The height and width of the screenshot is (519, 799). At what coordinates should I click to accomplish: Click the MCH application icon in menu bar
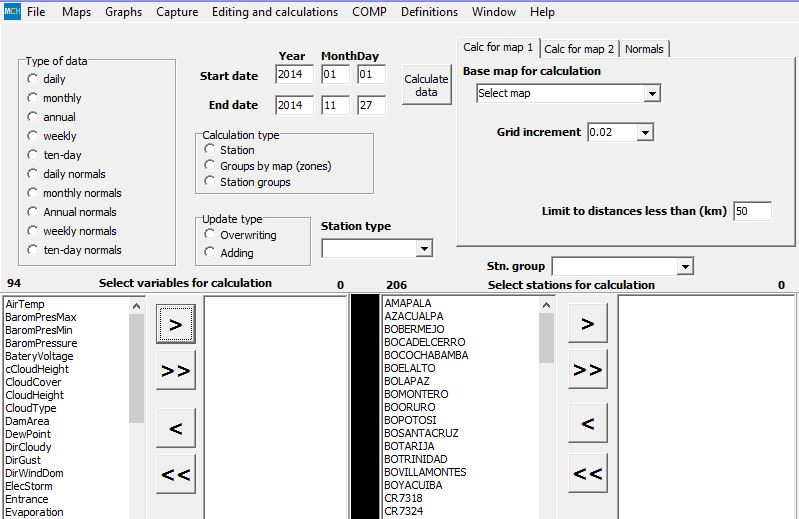11,12
